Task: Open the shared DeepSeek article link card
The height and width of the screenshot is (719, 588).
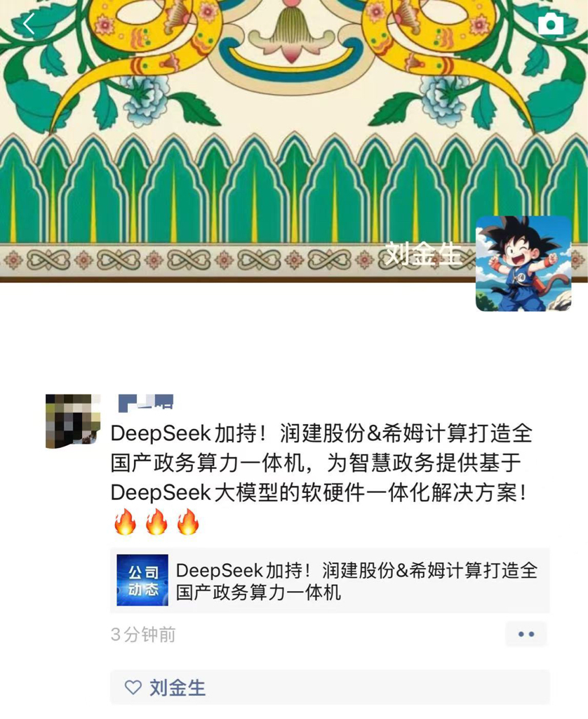Action: coord(330,581)
